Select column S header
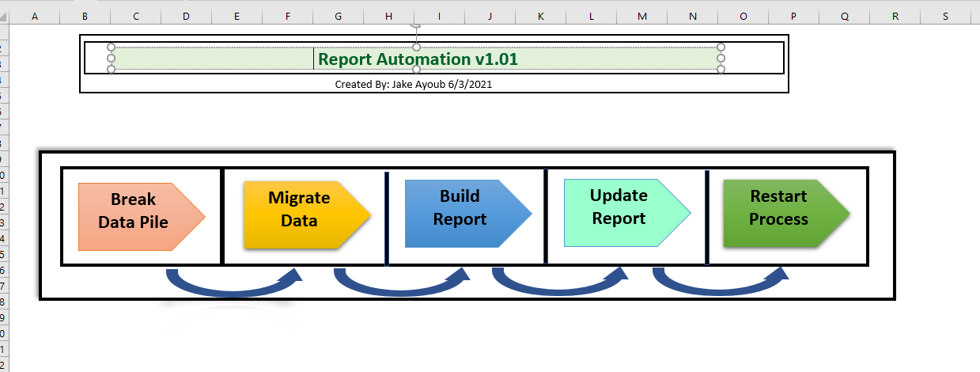This screenshot has height=372, width=980. [946, 16]
